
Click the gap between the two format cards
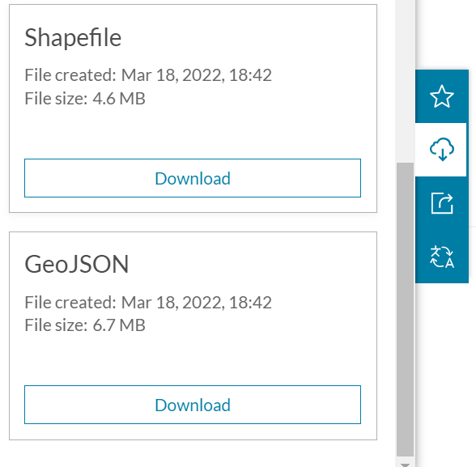pyautogui.click(x=193, y=222)
